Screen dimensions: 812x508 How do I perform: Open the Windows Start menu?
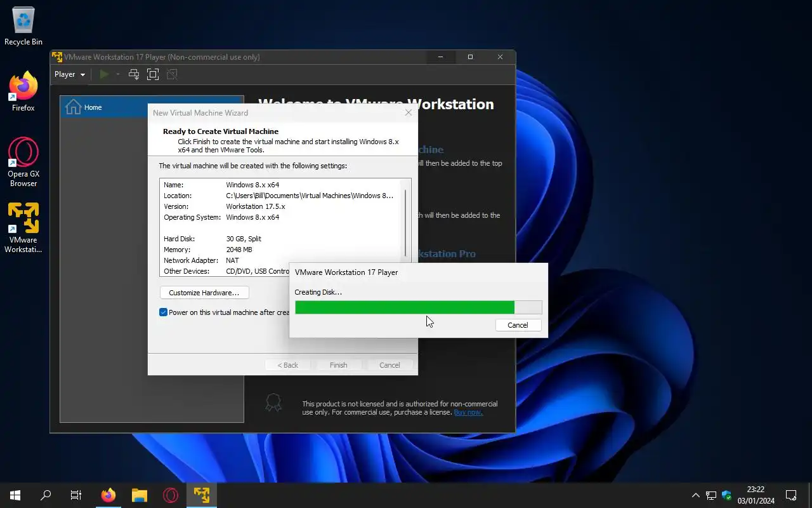pyautogui.click(x=15, y=495)
